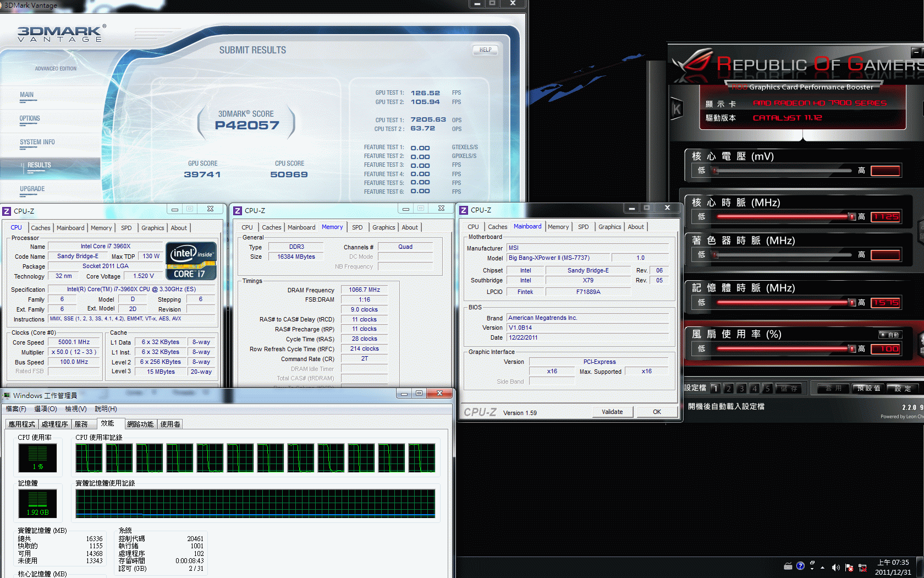Select profile 5 in ROG 設定檔 row

tap(768, 388)
